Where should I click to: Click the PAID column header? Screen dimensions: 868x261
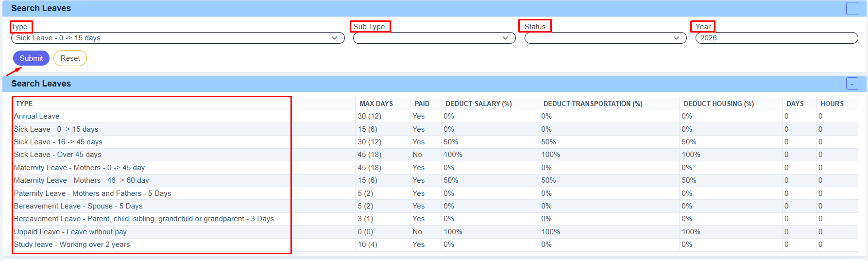(x=422, y=104)
